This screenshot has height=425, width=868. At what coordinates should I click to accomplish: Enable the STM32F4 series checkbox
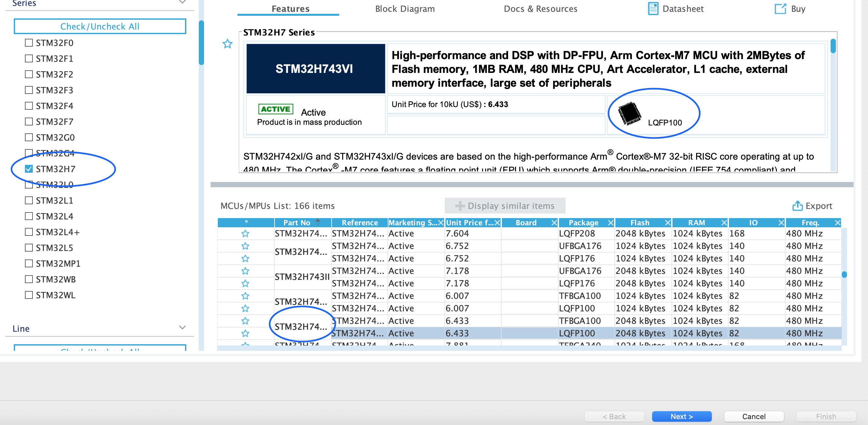(x=29, y=106)
